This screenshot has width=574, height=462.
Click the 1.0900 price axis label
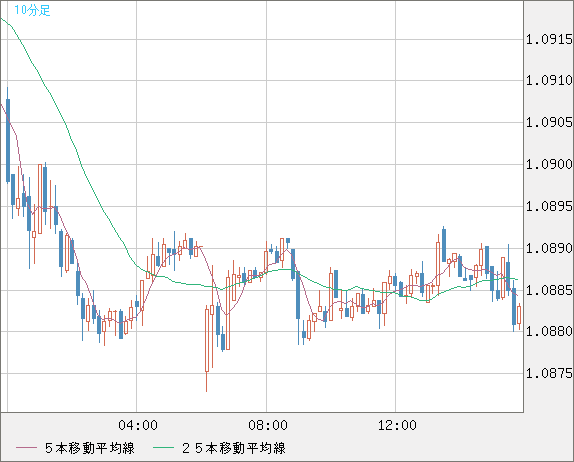[549, 164]
